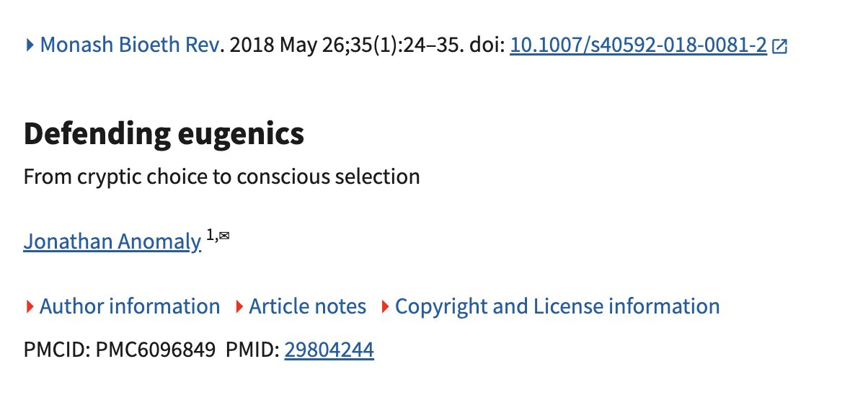Click the "PMID:" label text

click(252, 351)
